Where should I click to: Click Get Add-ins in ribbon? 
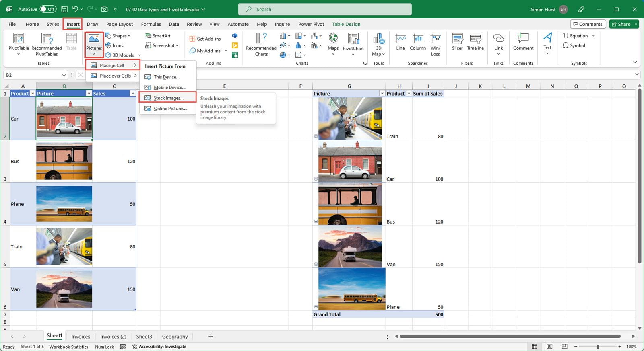pos(205,39)
